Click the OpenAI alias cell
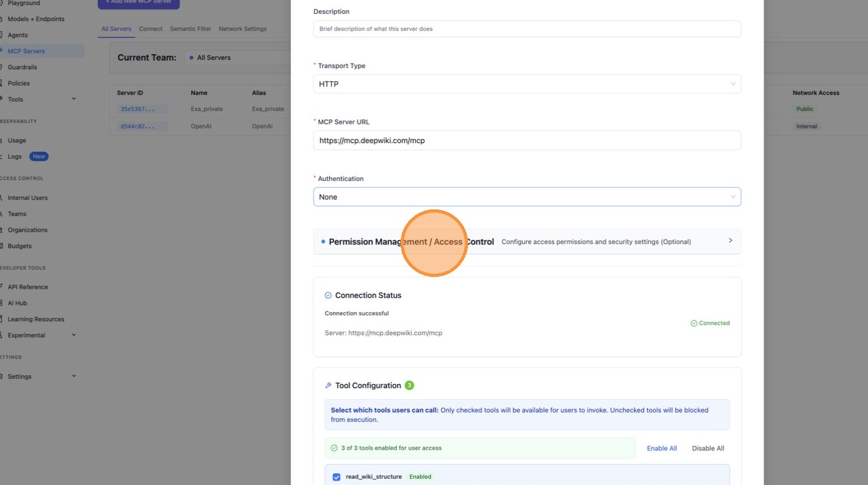The width and height of the screenshot is (868, 485). click(x=262, y=126)
